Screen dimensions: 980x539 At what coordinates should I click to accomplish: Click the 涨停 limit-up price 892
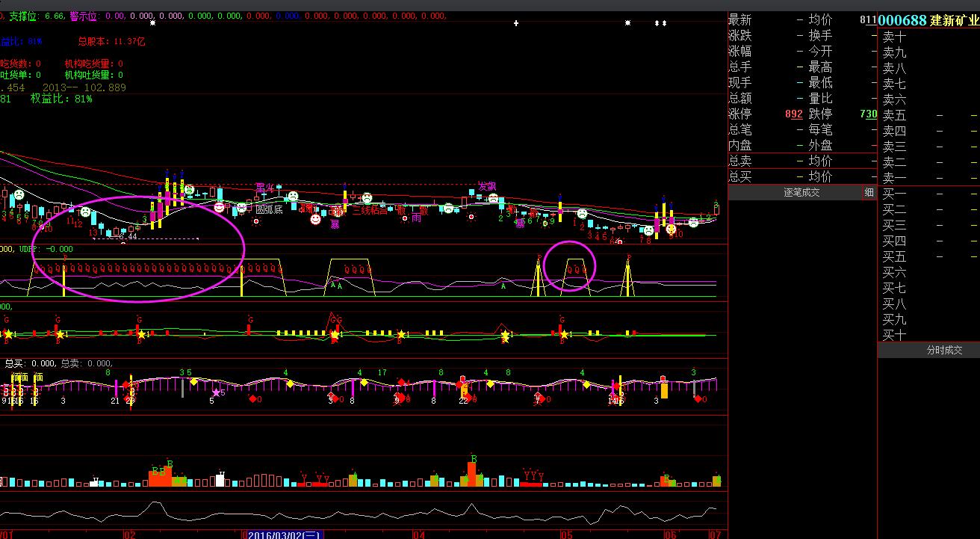click(794, 114)
